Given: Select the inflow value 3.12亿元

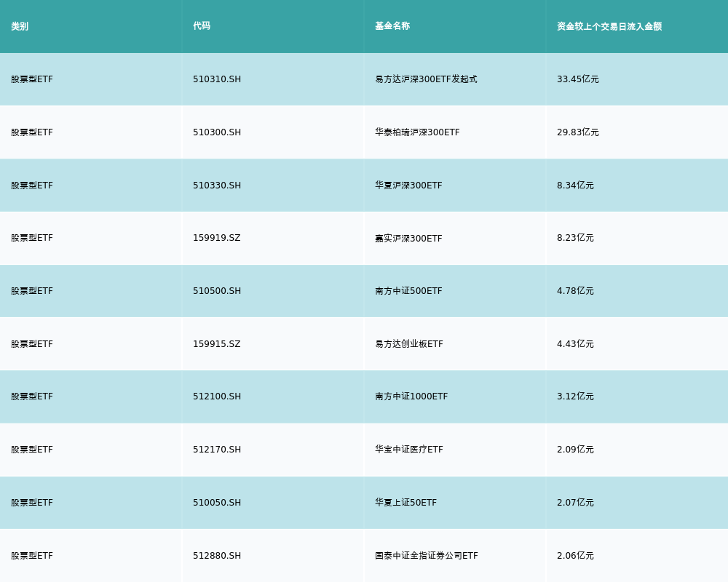Looking at the screenshot, I should coord(575,396).
